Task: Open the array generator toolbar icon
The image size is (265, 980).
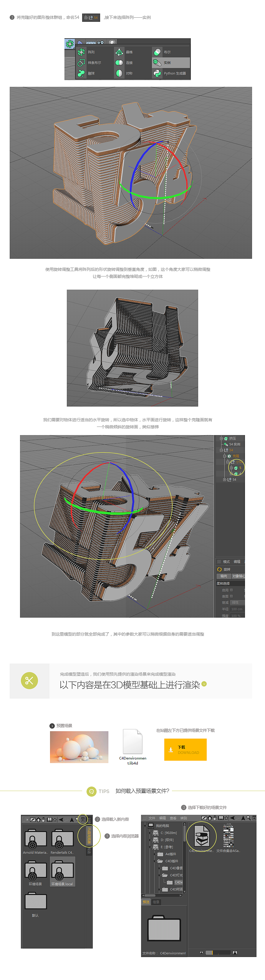Action: (70, 44)
